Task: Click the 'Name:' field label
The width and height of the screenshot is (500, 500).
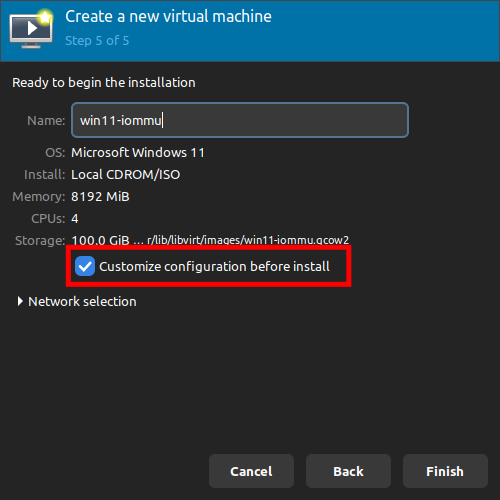Action: coord(46,120)
